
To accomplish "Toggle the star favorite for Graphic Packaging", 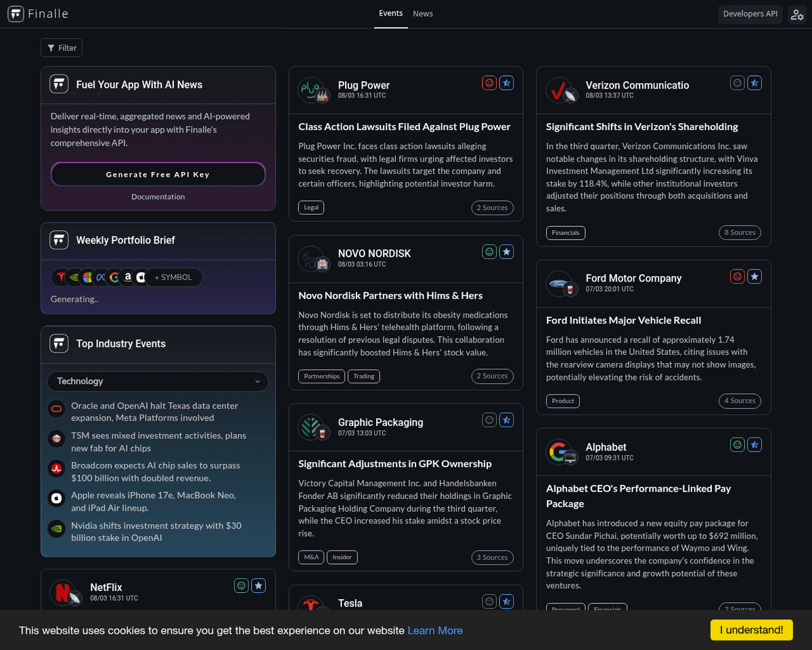I will tap(507, 420).
